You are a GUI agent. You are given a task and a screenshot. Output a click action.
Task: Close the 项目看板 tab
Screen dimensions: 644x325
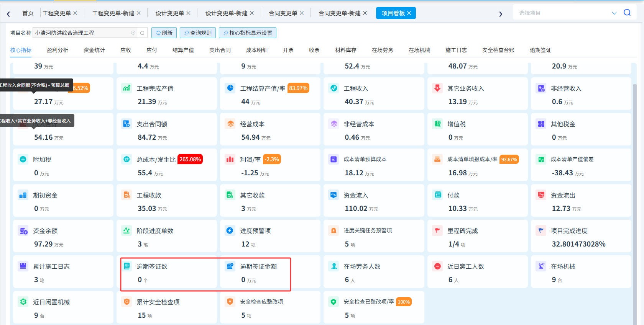point(409,13)
